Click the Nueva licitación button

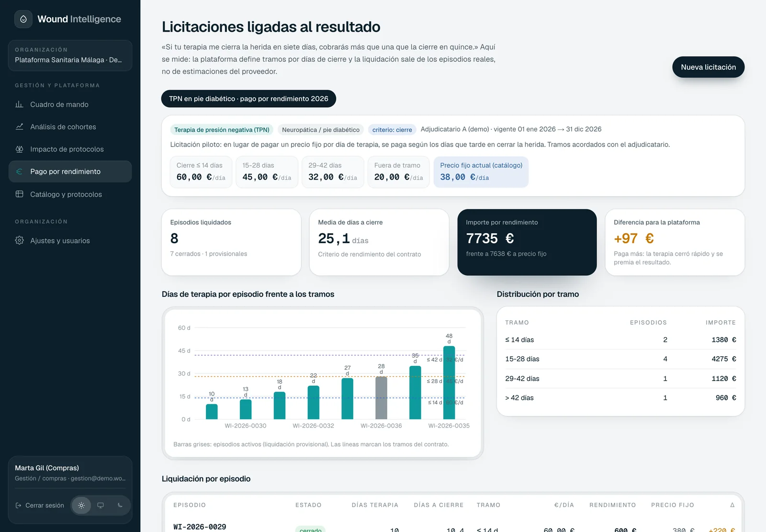pos(708,67)
